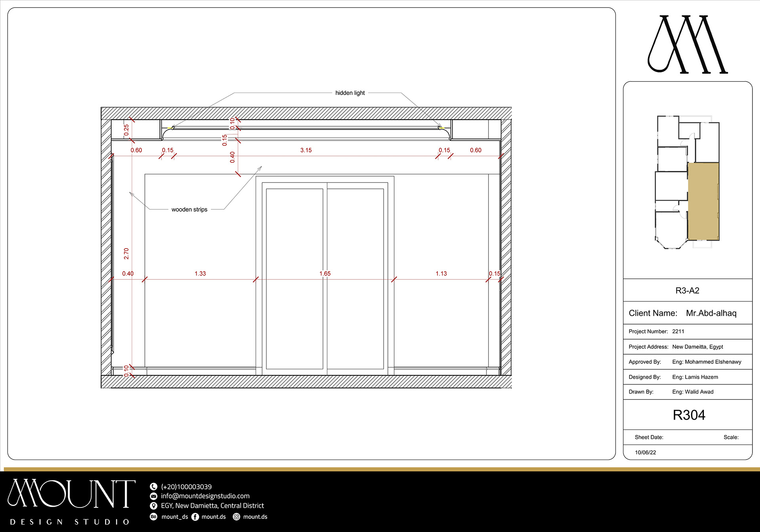Click the Instagram icon in the footer
760x532 pixels.
pos(236,517)
